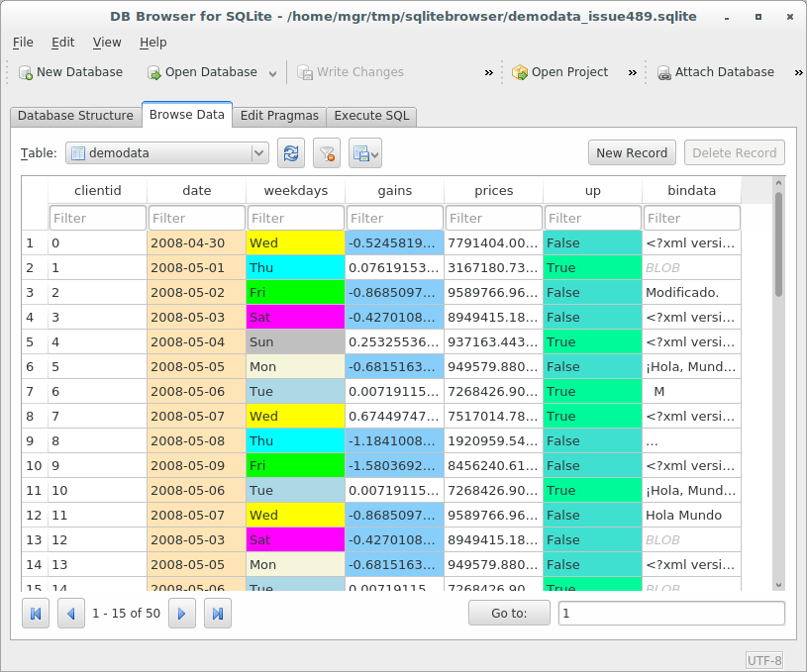Sort by the gains column header
807x672 pixels.
(x=395, y=190)
